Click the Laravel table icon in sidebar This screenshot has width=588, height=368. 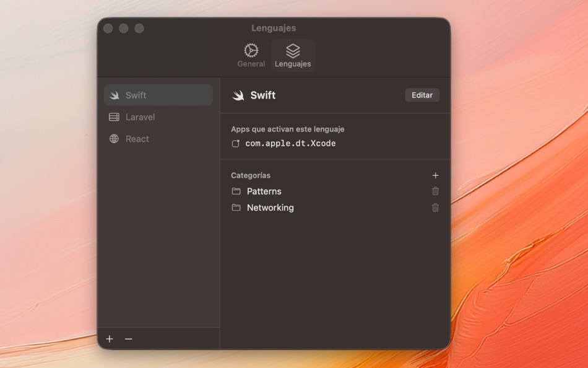115,116
